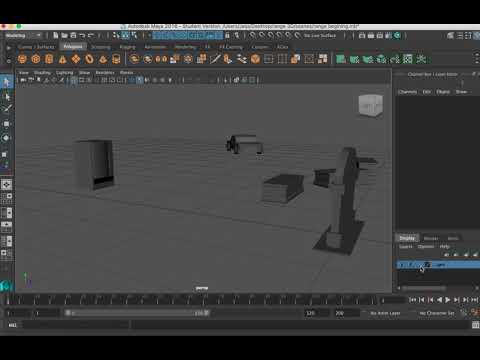Open the Modeling menu set dropdown

(x=23, y=35)
